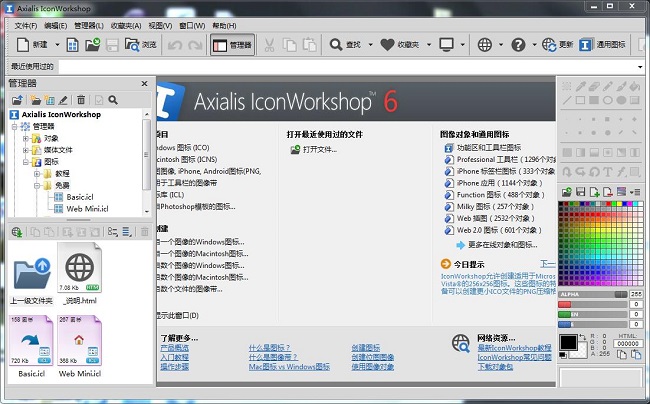
Task: Click the 打开文件... link
Action: click(321, 149)
